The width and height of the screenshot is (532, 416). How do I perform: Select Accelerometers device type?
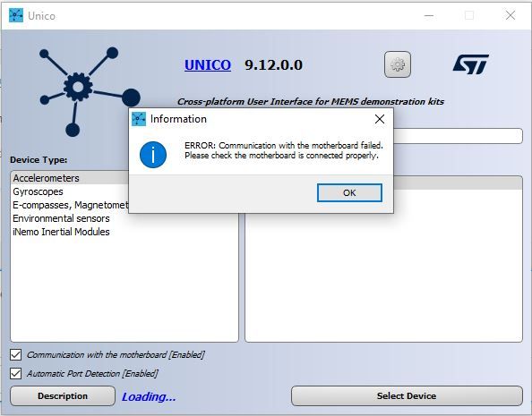pos(70,178)
